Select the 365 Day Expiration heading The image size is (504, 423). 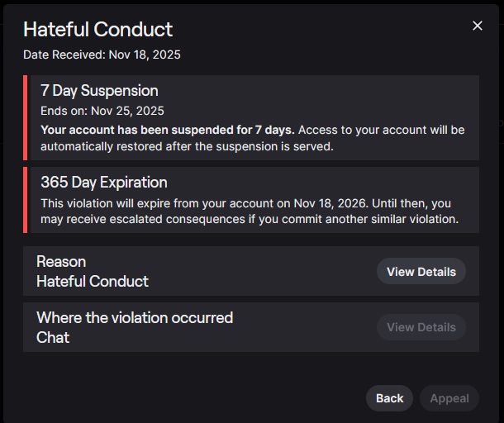(x=103, y=183)
